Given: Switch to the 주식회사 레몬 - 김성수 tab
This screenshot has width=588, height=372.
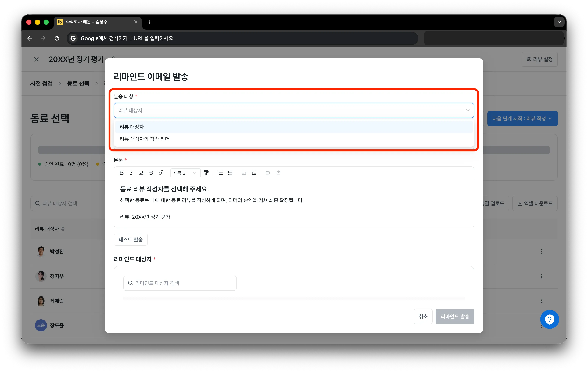Looking at the screenshot, I should [x=98, y=22].
